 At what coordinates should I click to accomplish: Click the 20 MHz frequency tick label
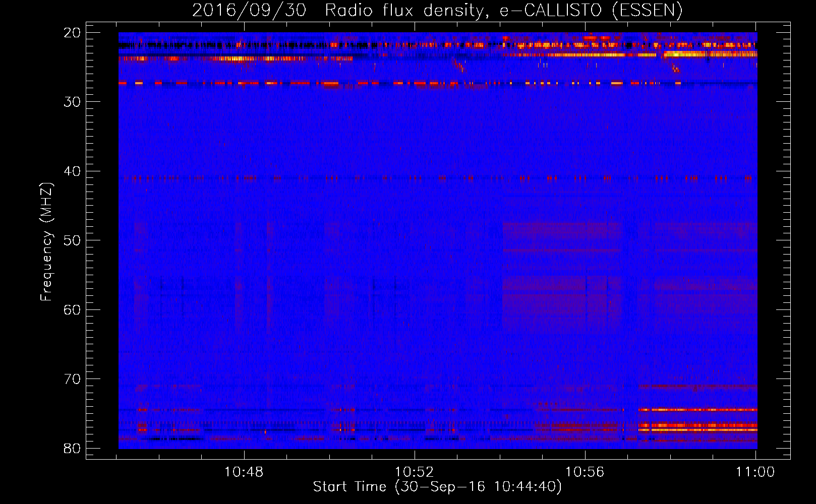(x=73, y=33)
